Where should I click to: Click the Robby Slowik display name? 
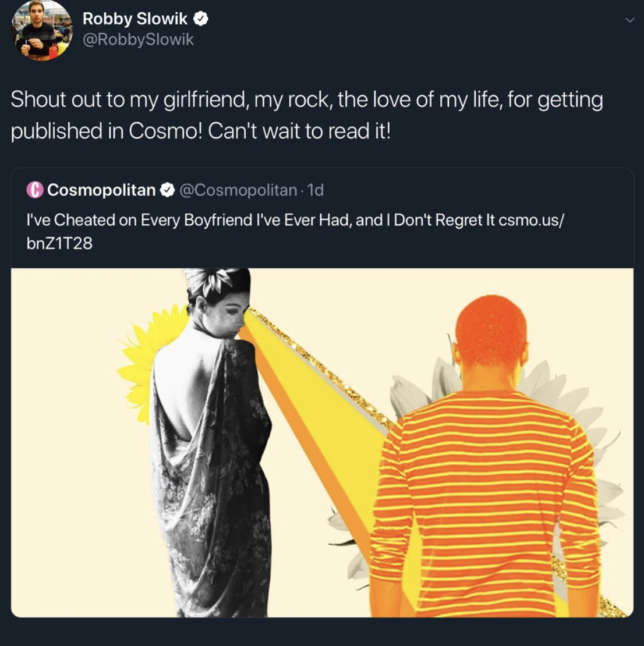tap(135, 19)
